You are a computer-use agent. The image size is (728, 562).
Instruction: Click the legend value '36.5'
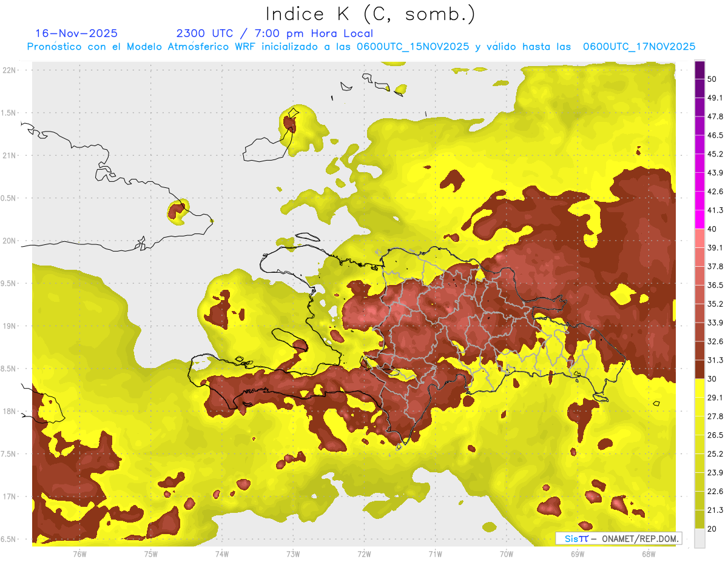[x=715, y=285]
